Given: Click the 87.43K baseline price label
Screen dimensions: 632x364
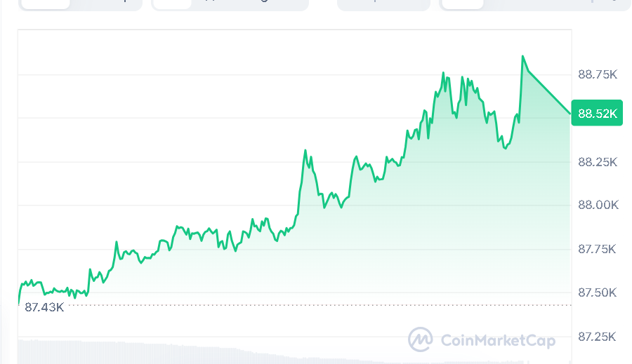Looking at the screenshot, I should point(44,307).
